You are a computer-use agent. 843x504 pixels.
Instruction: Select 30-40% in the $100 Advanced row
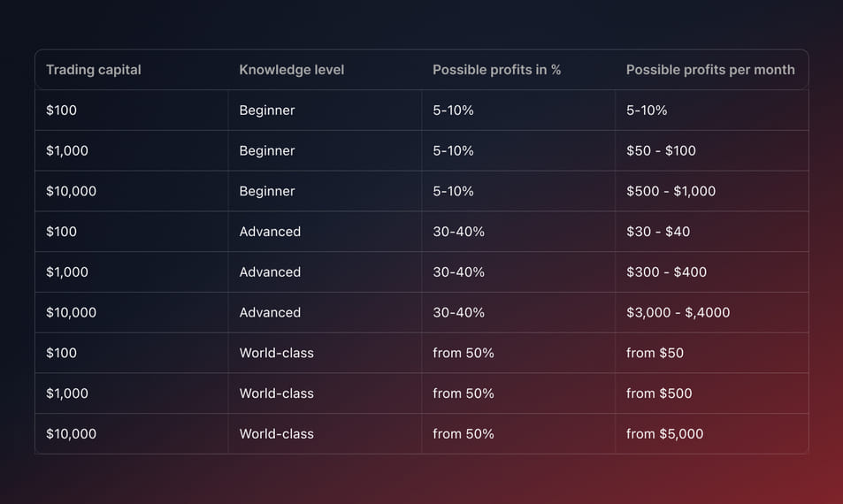pyautogui.click(x=458, y=232)
